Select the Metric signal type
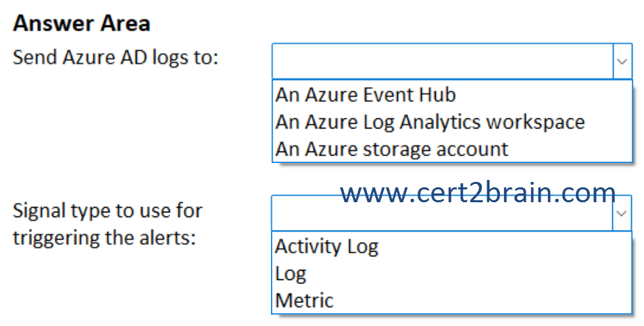This screenshot has width=644, height=326. 304,300
